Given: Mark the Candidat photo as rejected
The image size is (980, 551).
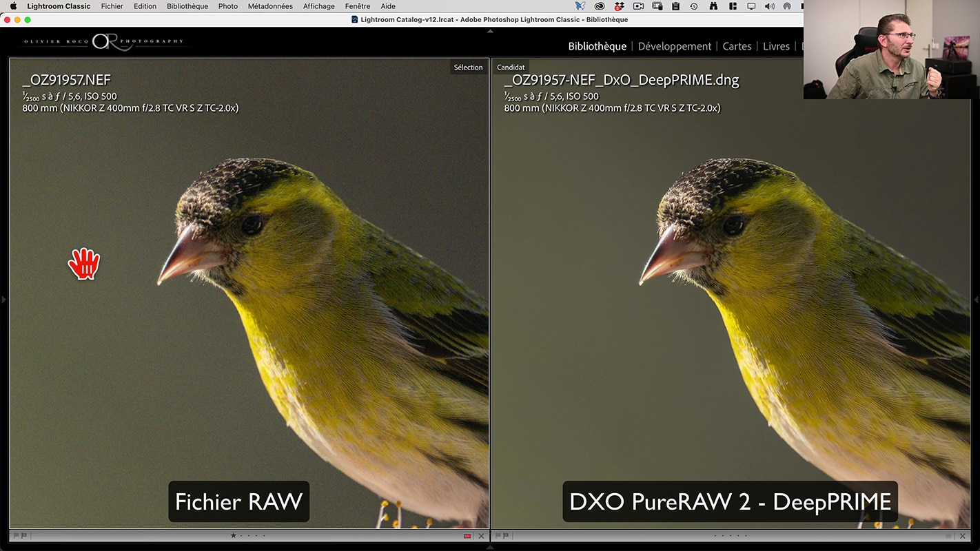Looking at the screenshot, I should (x=506, y=536).
